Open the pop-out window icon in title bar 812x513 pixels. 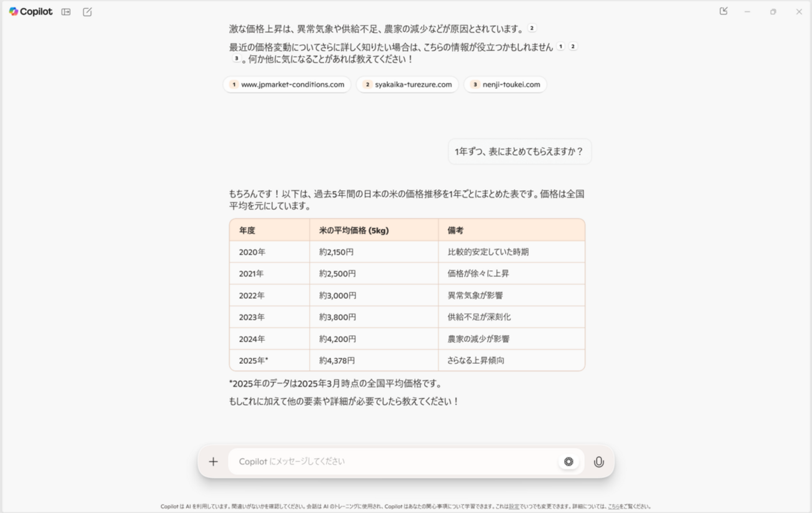723,11
